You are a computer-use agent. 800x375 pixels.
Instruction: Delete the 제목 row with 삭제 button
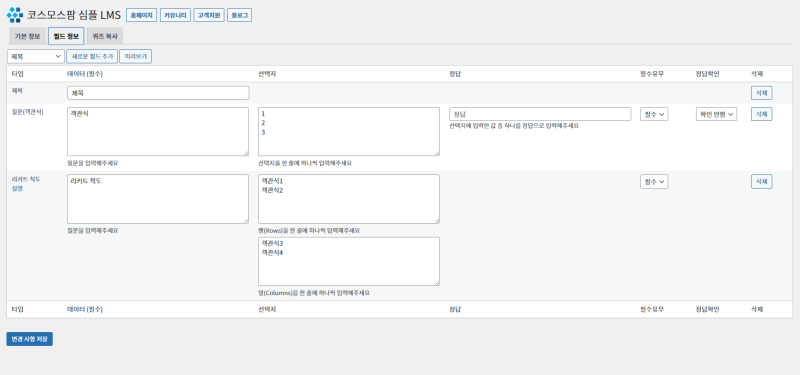(761, 93)
